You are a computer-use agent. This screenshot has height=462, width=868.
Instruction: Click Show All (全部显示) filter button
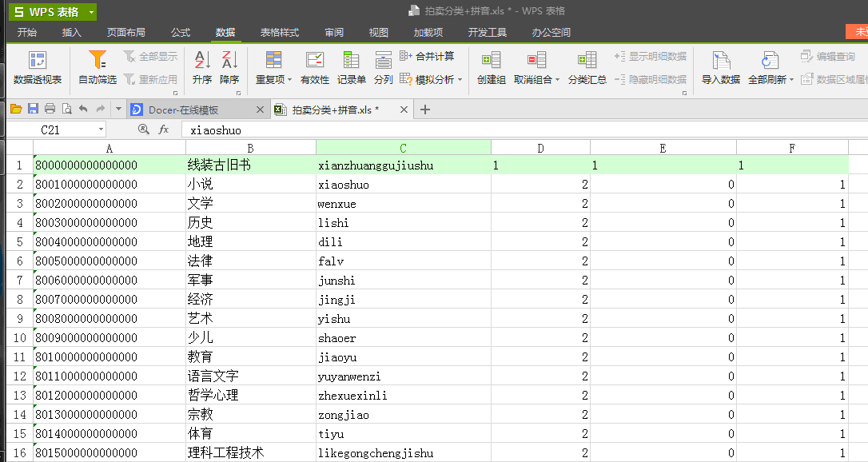pyautogui.click(x=150, y=57)
